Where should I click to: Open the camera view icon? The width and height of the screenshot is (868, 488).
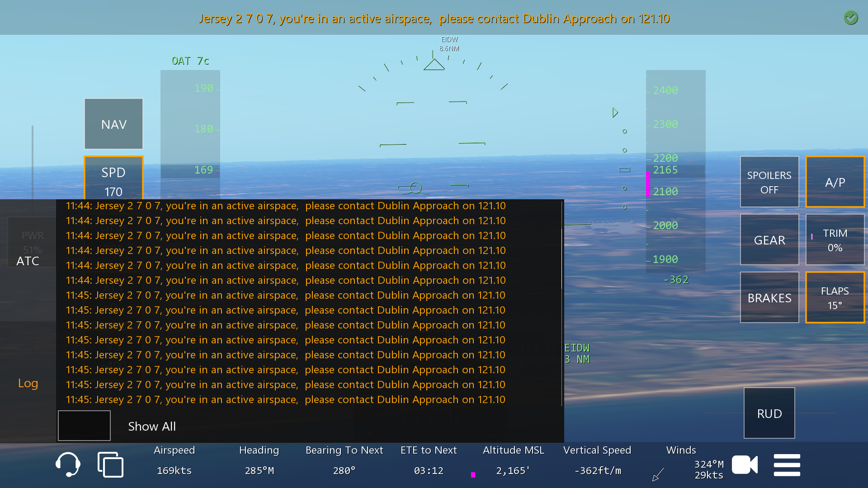745,465
